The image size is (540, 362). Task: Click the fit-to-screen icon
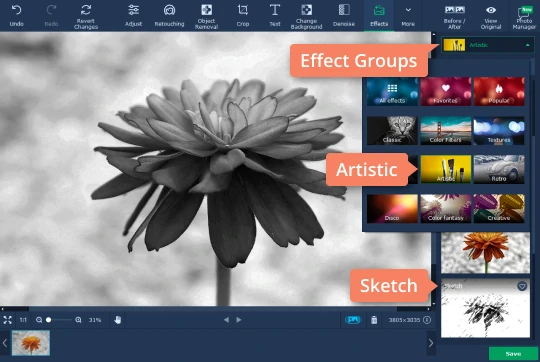(8, 320)
